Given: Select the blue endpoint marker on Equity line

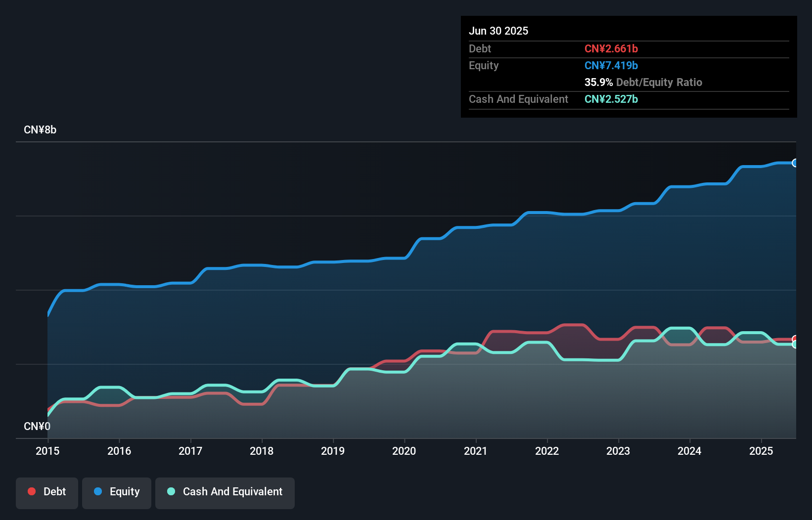Looking at the screenshot, I should pos(795,163).
